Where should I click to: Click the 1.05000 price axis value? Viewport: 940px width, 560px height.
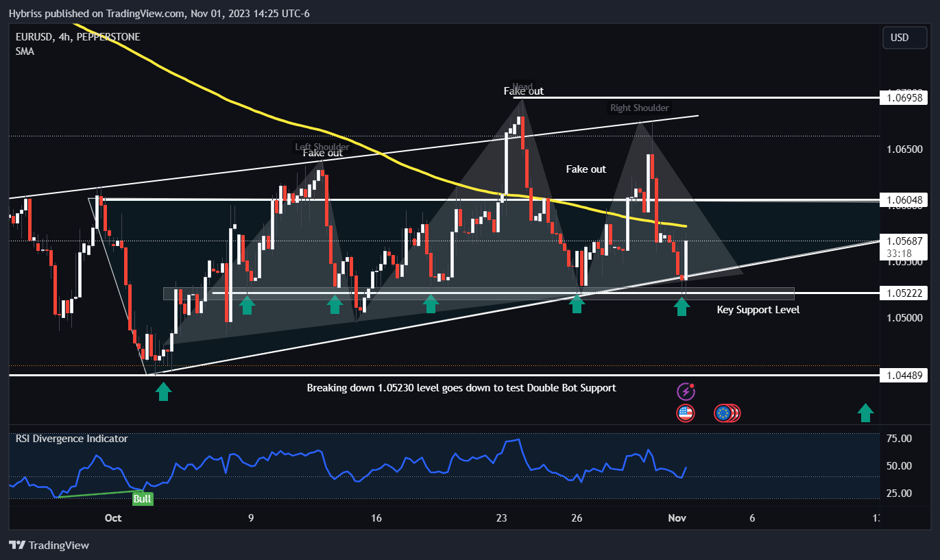click(906, 318)
